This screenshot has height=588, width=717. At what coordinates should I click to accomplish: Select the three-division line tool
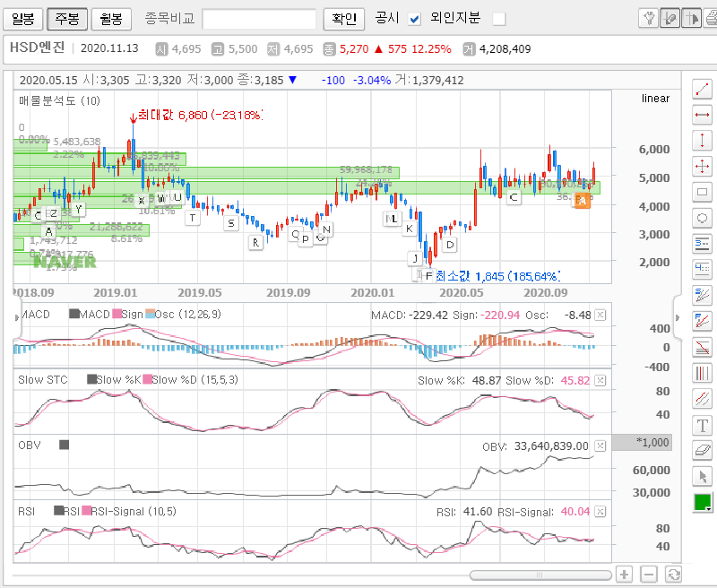point(702,244)
